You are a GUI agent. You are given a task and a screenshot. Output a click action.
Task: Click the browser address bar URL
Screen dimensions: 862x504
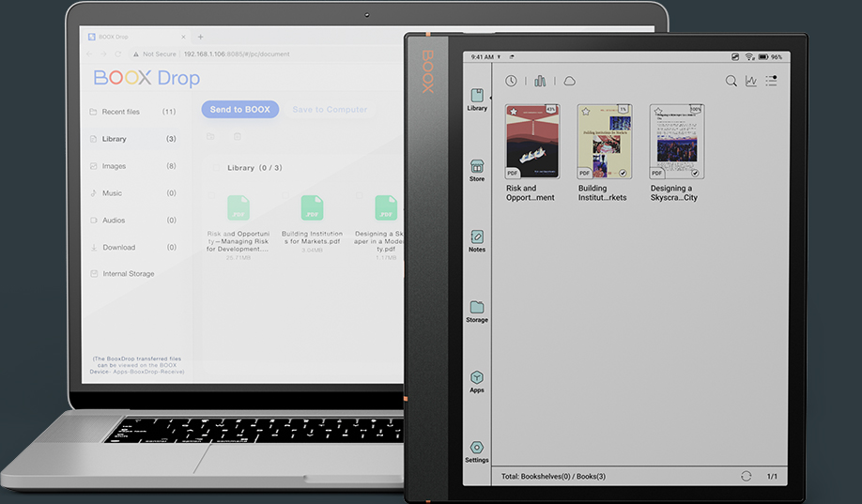coord(236,54)
